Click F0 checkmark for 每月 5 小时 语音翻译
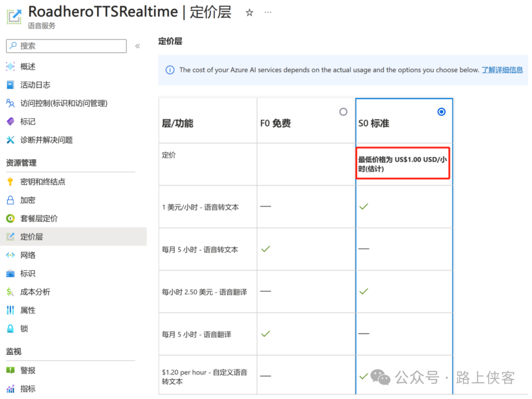The image size is (532, 399). coord(266,334)
